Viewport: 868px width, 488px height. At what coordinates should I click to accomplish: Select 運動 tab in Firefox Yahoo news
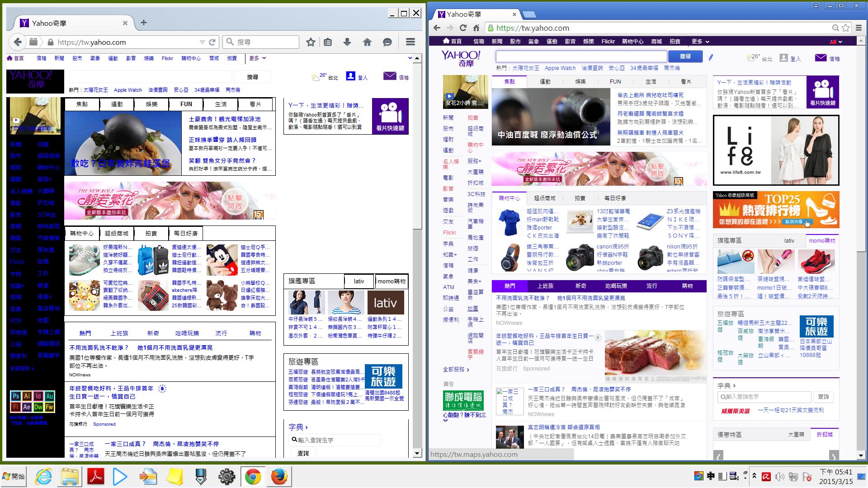tap(117, 104)
